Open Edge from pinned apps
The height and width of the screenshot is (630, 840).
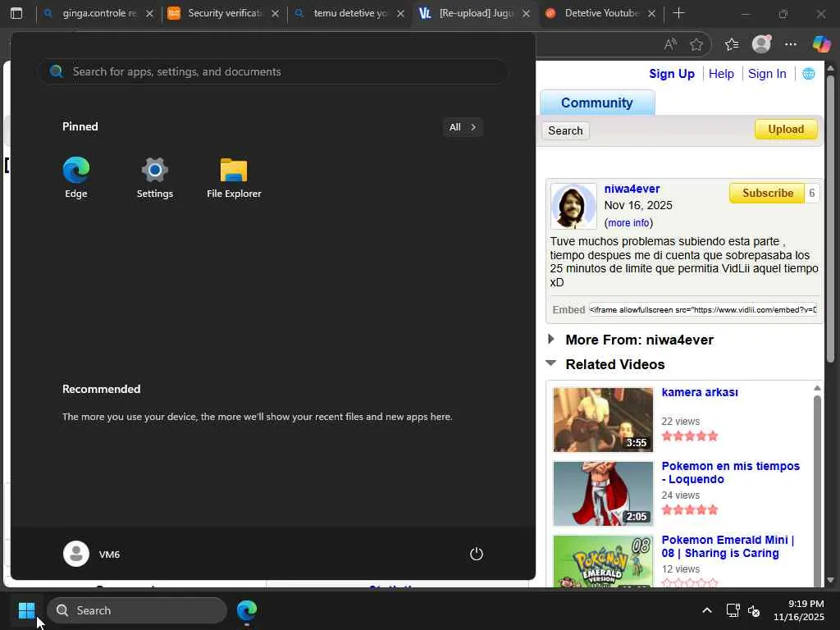coord(76,177)
